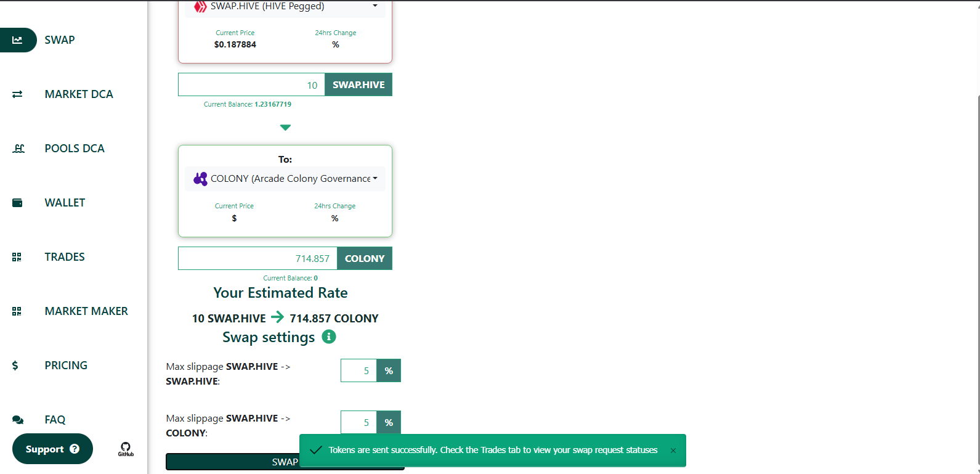Focus the SWAP.HIVE amount input showing 10
The height and width of the screenshot is (474, 980).
pyautogui.click(x=251, y=85)
